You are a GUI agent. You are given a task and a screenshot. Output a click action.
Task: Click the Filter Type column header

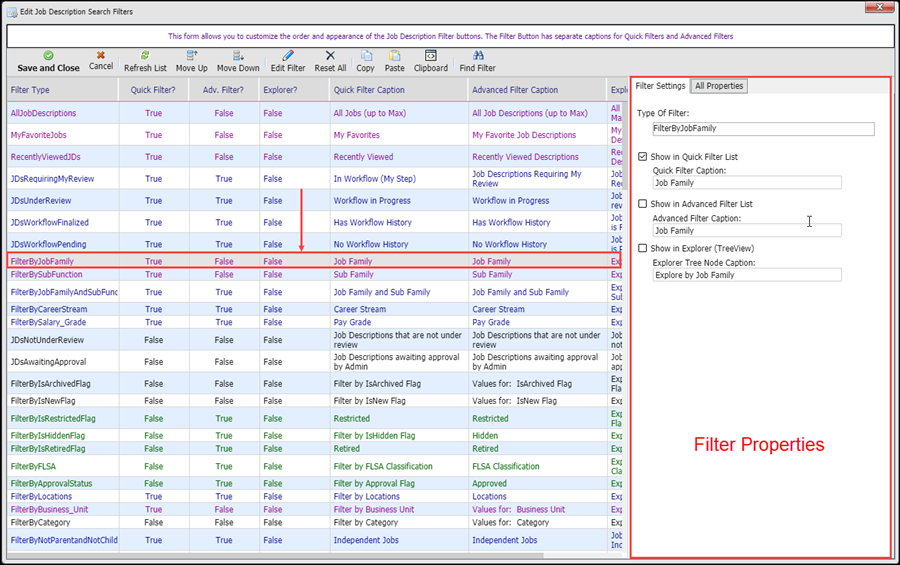pyautogui.click(x=30, y=89)
